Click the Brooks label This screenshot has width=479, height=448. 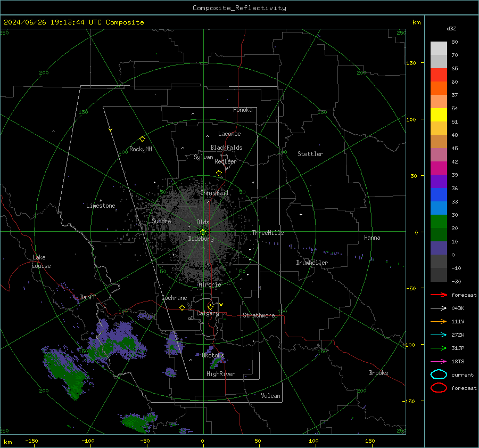coord(378,373)
